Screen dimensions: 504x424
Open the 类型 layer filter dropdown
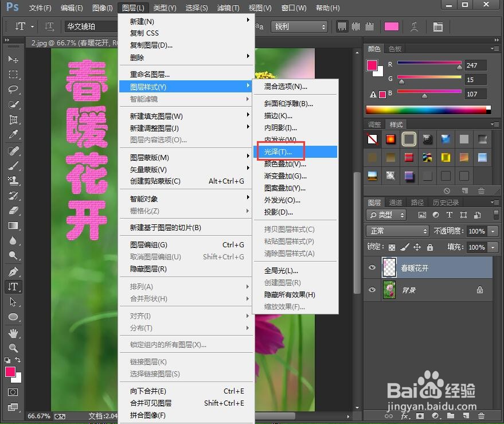click(386, 215)
